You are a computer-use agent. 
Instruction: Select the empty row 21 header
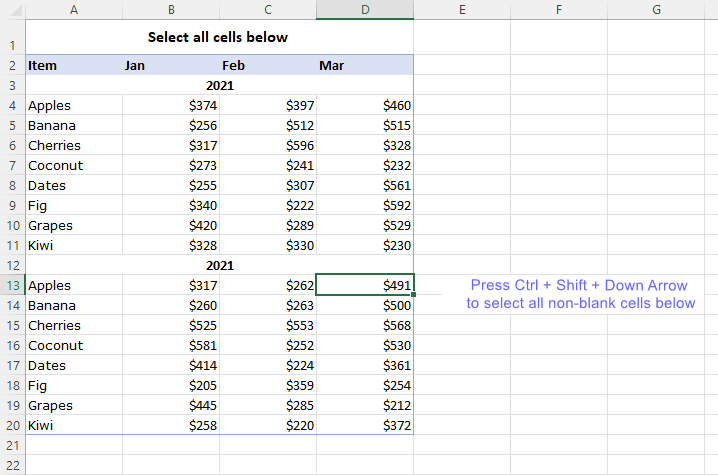pyautogui.click(x=12, y=445)
